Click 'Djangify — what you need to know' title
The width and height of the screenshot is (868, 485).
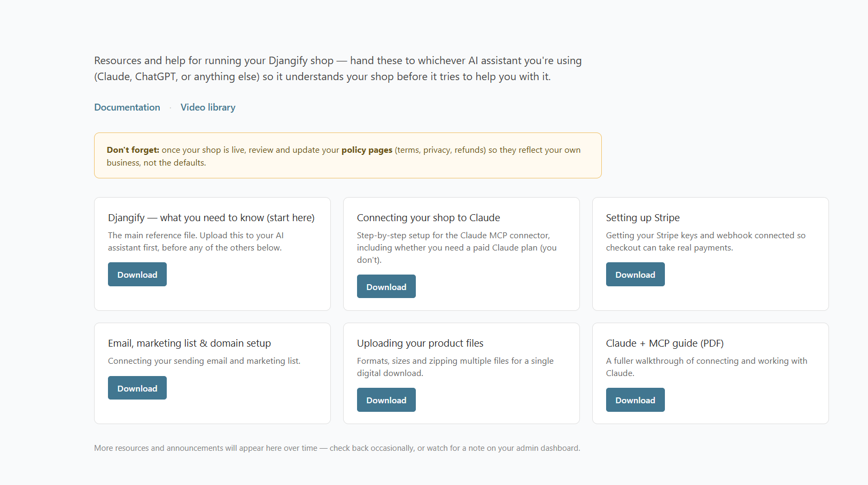tap(211, 218)
